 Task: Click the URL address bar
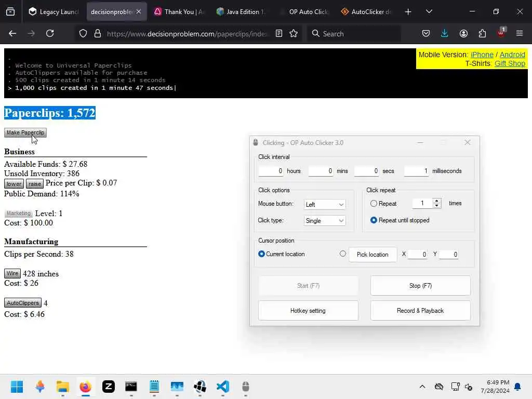[x=187, y=34]
